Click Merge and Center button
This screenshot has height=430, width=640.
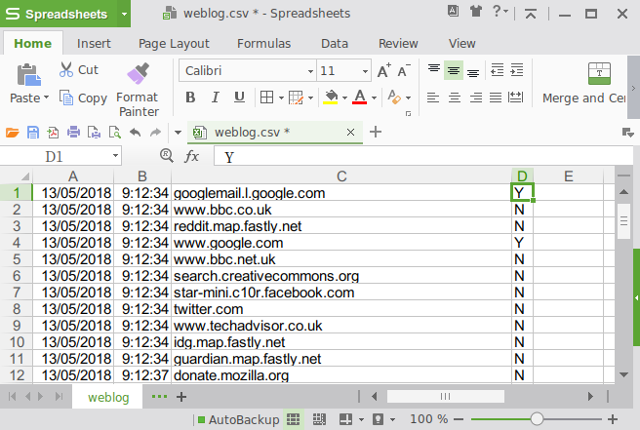click(584, 84)
